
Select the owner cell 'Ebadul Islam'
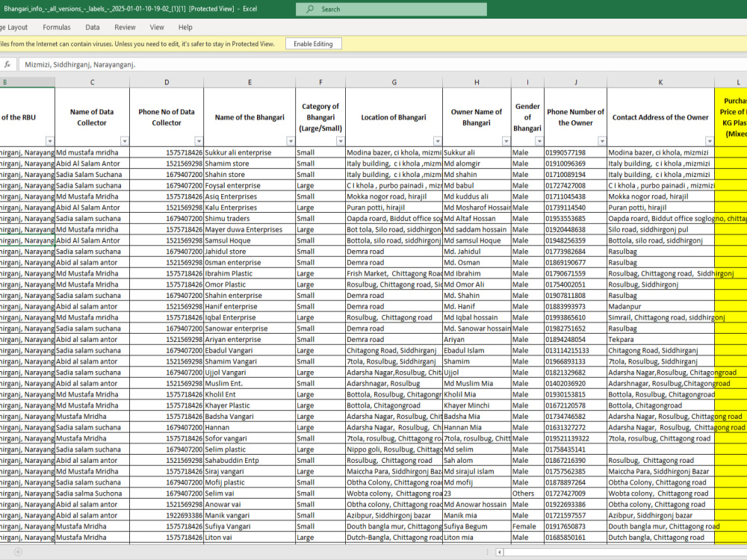(477, 350)
